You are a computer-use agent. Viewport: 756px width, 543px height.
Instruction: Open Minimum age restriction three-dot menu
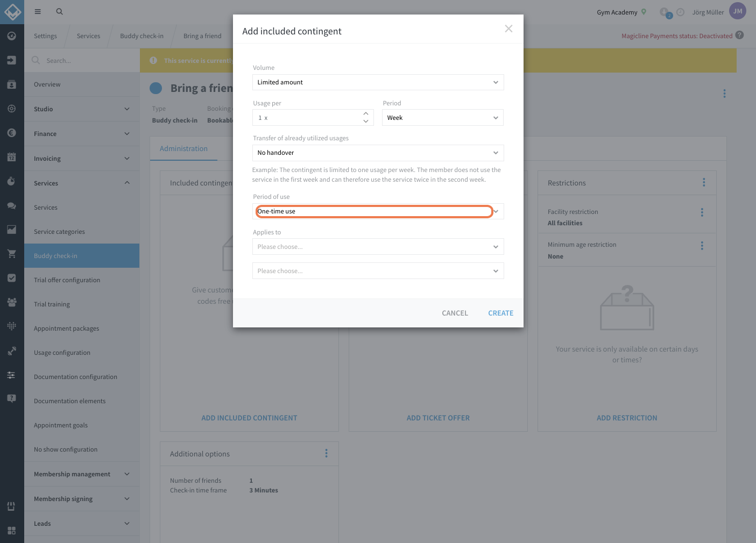coord(702,246)
